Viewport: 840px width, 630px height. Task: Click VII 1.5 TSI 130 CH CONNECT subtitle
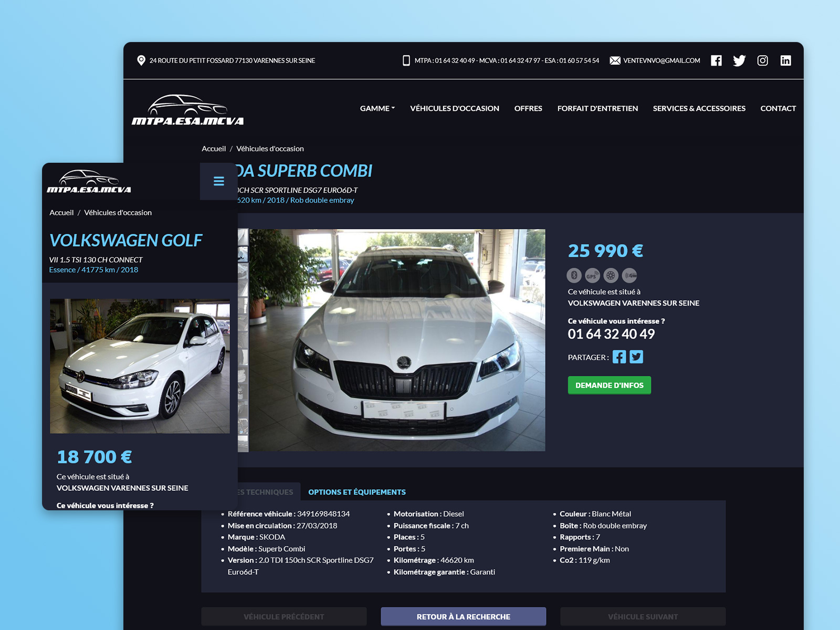pyautogui.click(x=96, y=260)
